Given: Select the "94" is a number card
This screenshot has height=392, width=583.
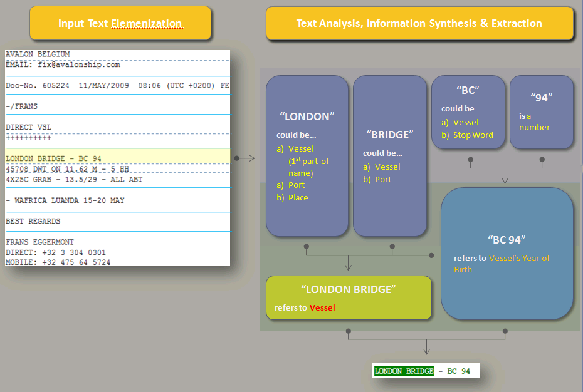Looking at the screenshot, I should (542, 112).
